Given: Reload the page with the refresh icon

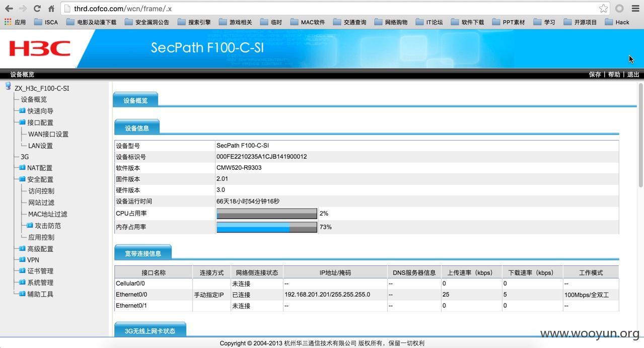Looking at the screenshot, I should click(x=37, y=9).
